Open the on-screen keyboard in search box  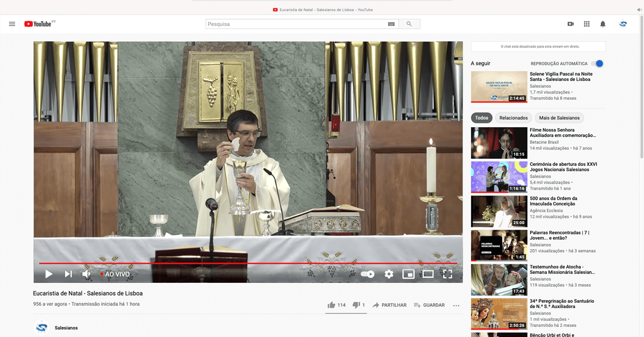[391, 24]
